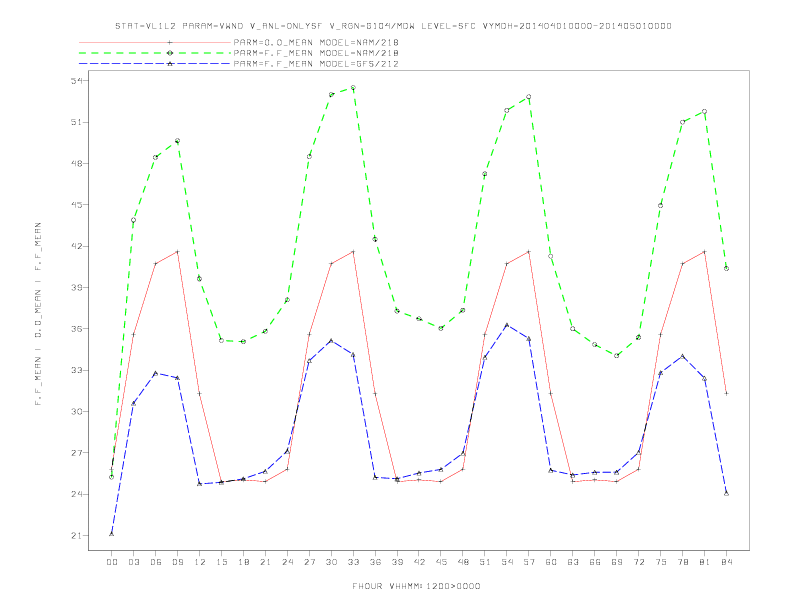The image size is (792, 612).
Task: Click x-axis forecast hour label 00
Action: (112, 562)
